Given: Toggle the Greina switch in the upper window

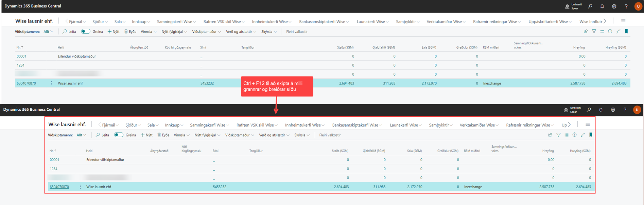Looking at the screenshot, I should click(x=86, y=31).
